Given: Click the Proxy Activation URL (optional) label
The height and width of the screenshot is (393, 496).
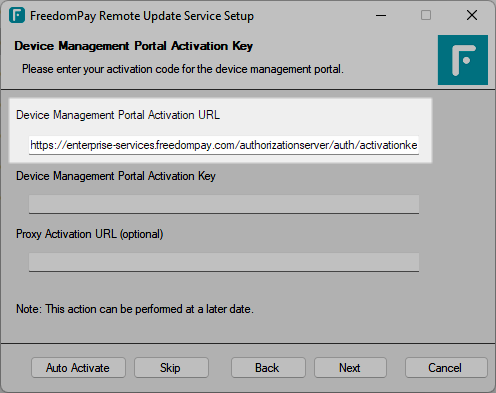Looking at the screenshot, I should point(90,234).
